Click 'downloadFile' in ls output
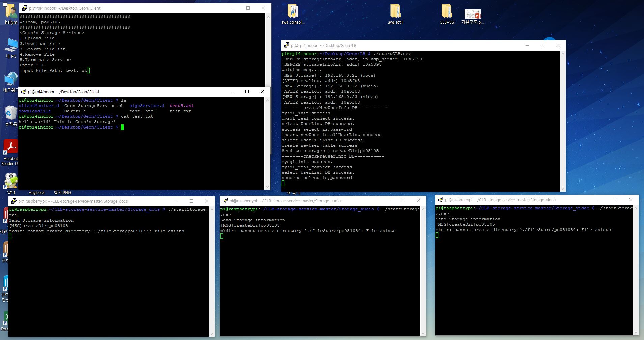The width and height of the screenshot is (644, 340). (35, 111)
